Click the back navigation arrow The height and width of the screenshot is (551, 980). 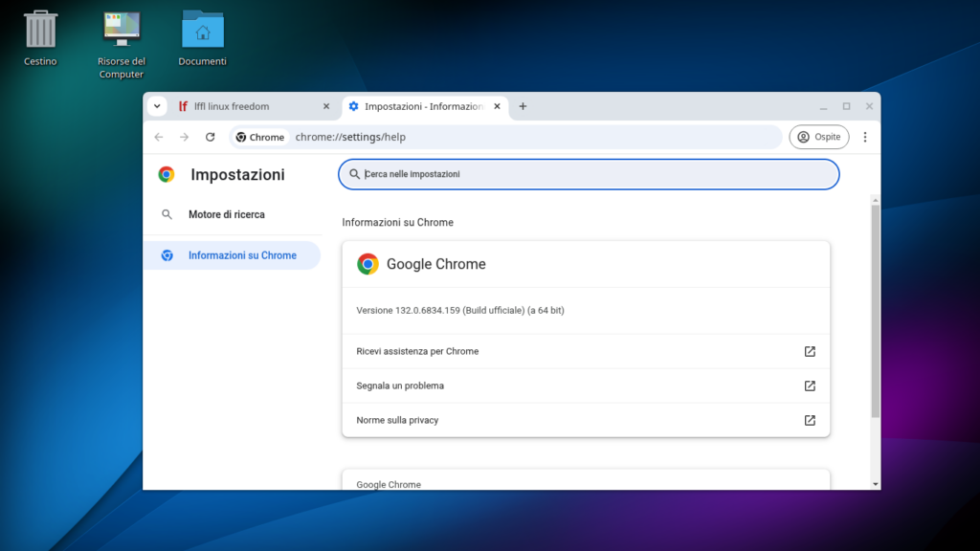coord(159,137)
